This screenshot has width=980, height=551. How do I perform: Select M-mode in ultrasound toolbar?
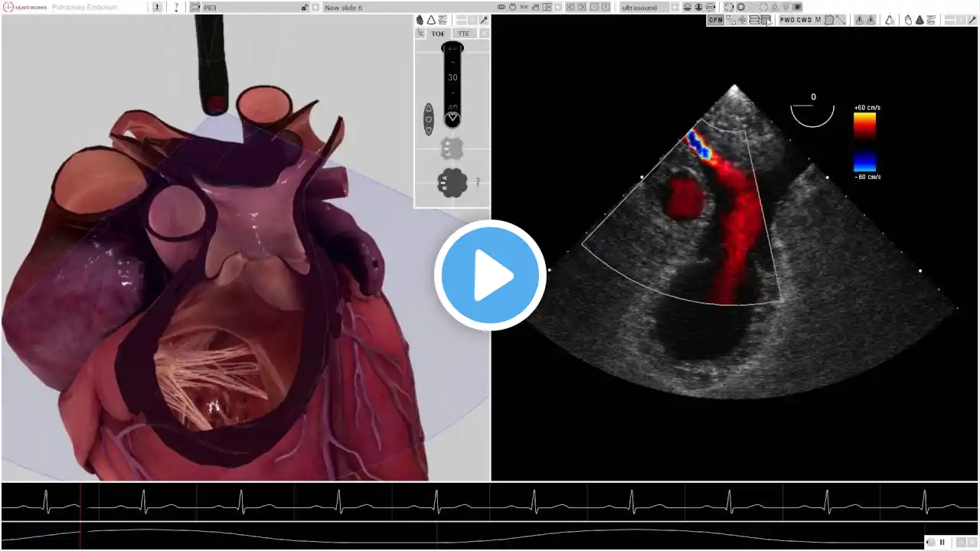[818, 20]
